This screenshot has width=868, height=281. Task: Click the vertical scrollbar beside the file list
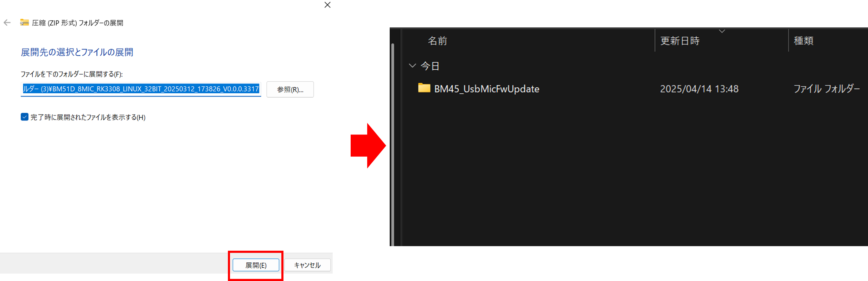392,144
